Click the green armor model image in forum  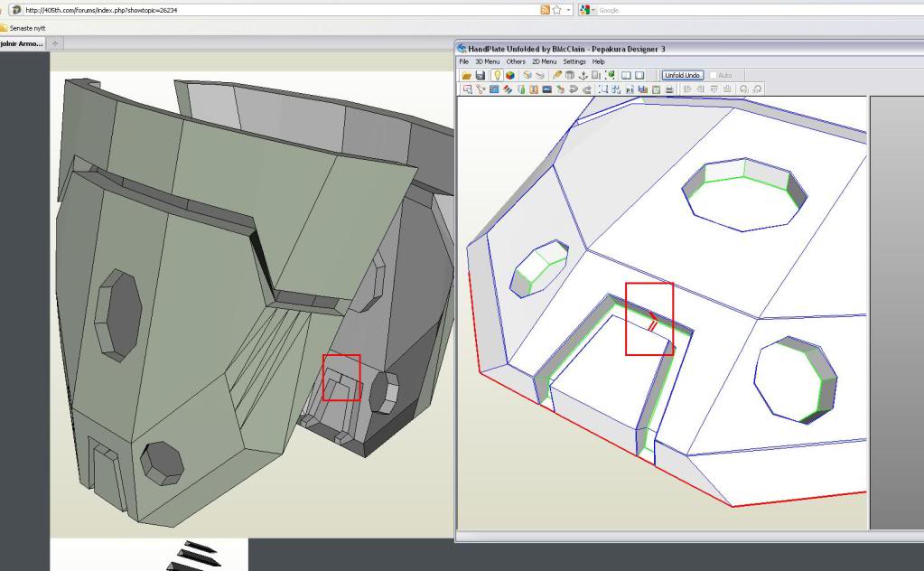coord(252,304)
